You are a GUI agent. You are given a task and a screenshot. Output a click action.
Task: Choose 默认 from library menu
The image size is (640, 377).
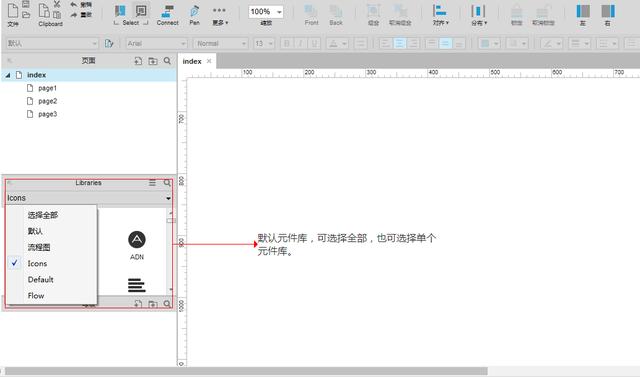(x=35, y=231)
